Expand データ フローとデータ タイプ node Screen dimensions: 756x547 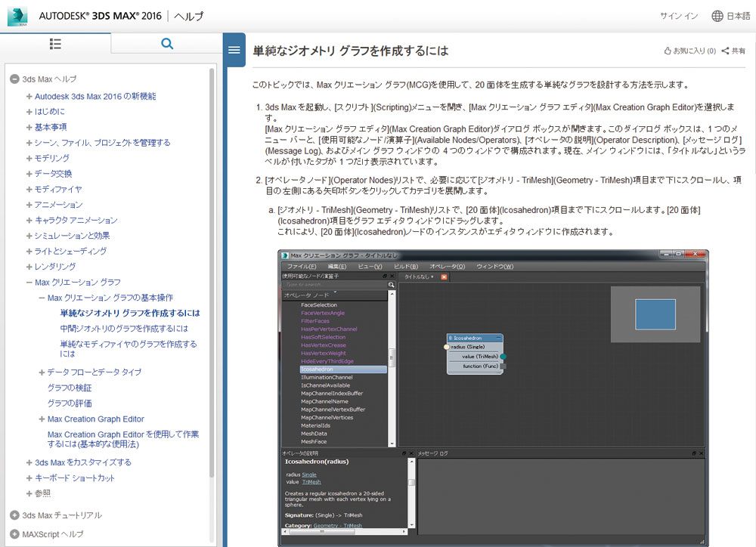[42, 372]
